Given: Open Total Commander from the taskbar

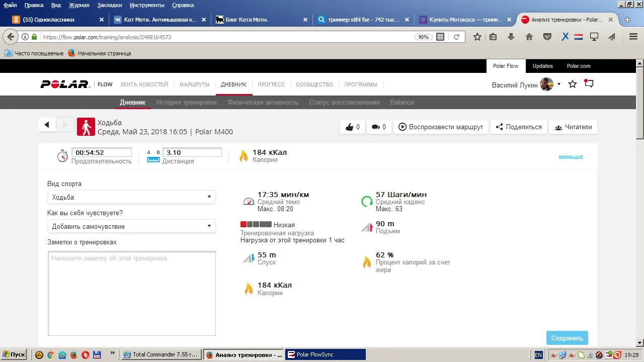Looking at the screenshot, I should [x=162, y=354].
